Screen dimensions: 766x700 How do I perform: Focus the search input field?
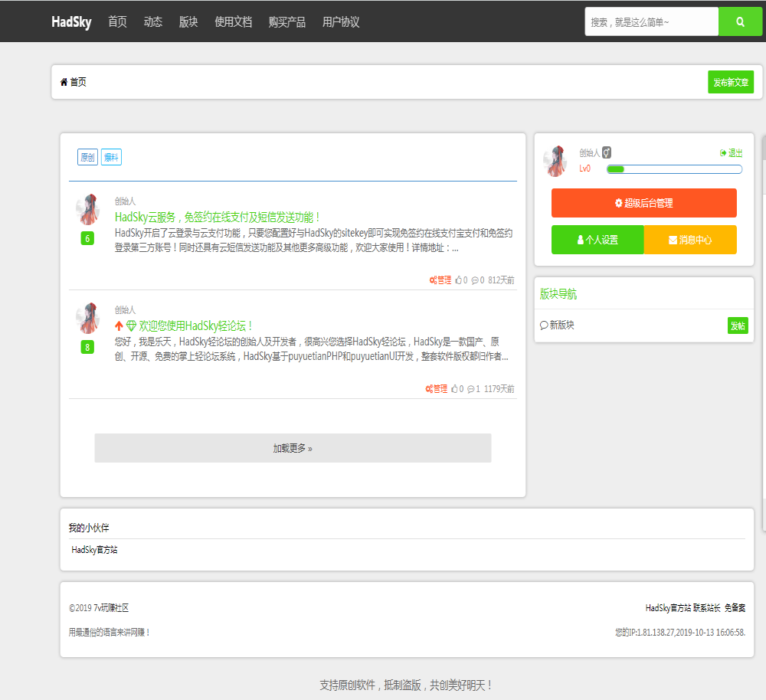[x=652, y=21]
